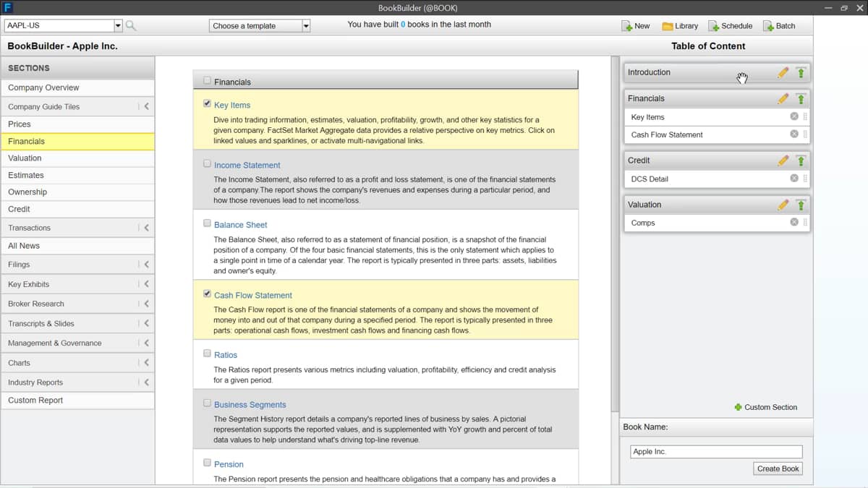
Task: Click the pencil icon on the Valuation section
Action: pyautogui.click(x=783, y=205)
